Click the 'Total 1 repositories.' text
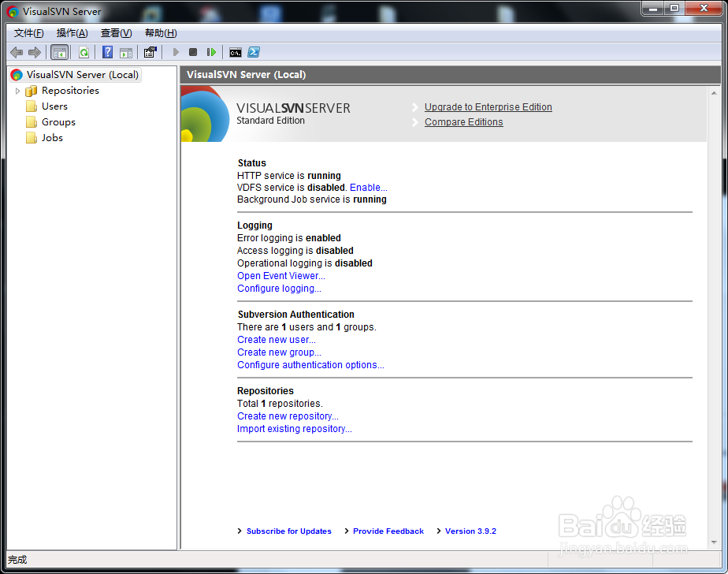Viewport: 728px width, 574px height. point(280,404)
